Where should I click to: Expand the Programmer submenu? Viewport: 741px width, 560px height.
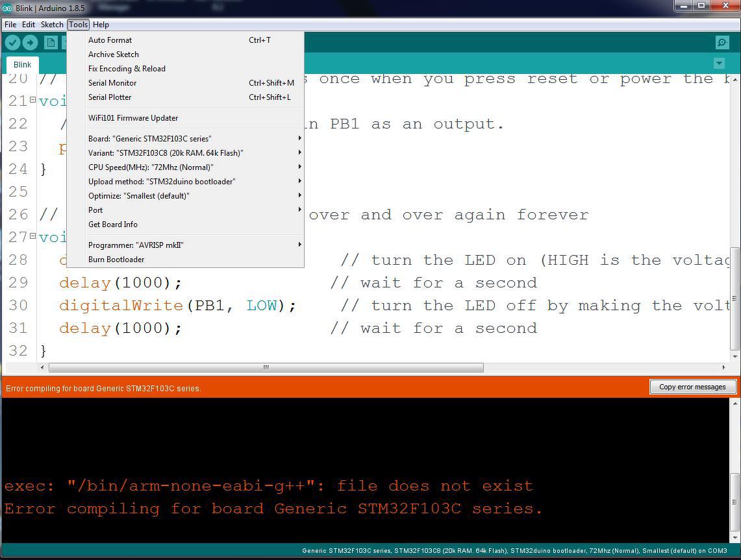[185, 245]
